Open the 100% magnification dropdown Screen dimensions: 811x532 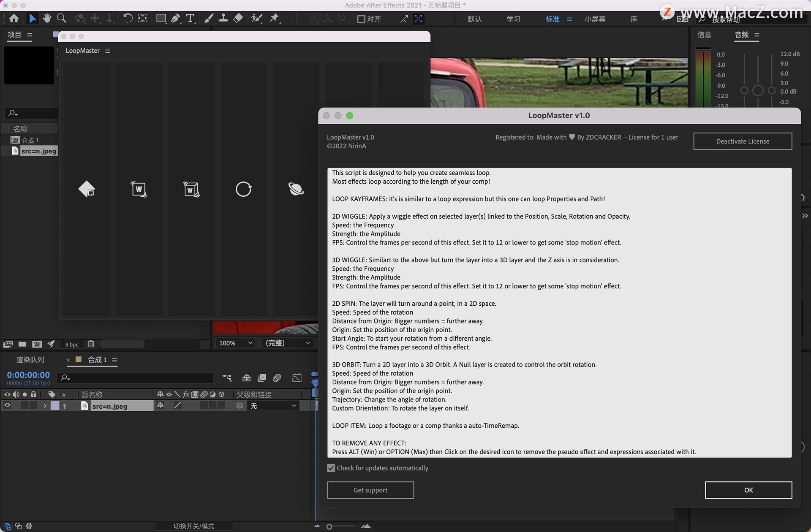click(x=235, y=343)
